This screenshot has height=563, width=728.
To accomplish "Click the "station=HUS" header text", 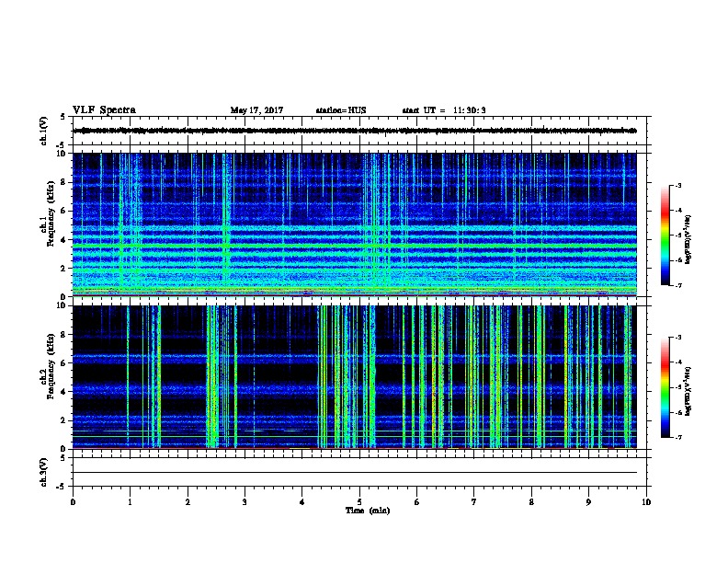I will pyautogui.click(x=341, y=110).
